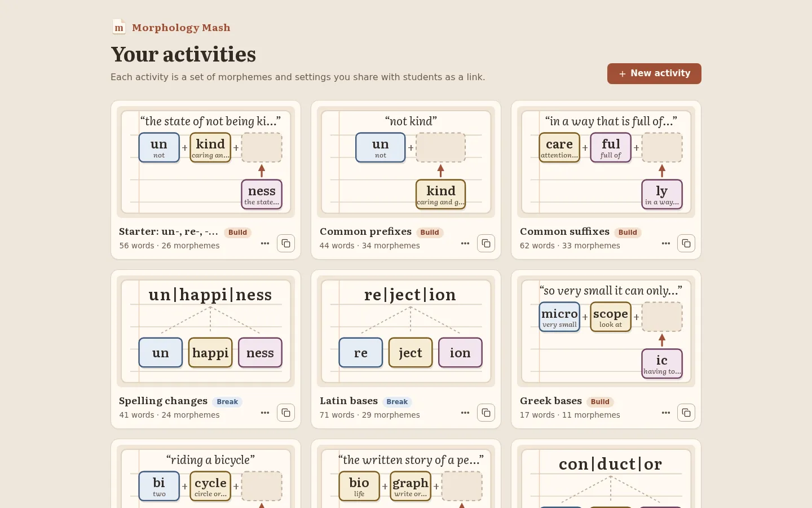Click the Morphology Mash logo icon
The image size is (812, 508).
coord(119,27)
